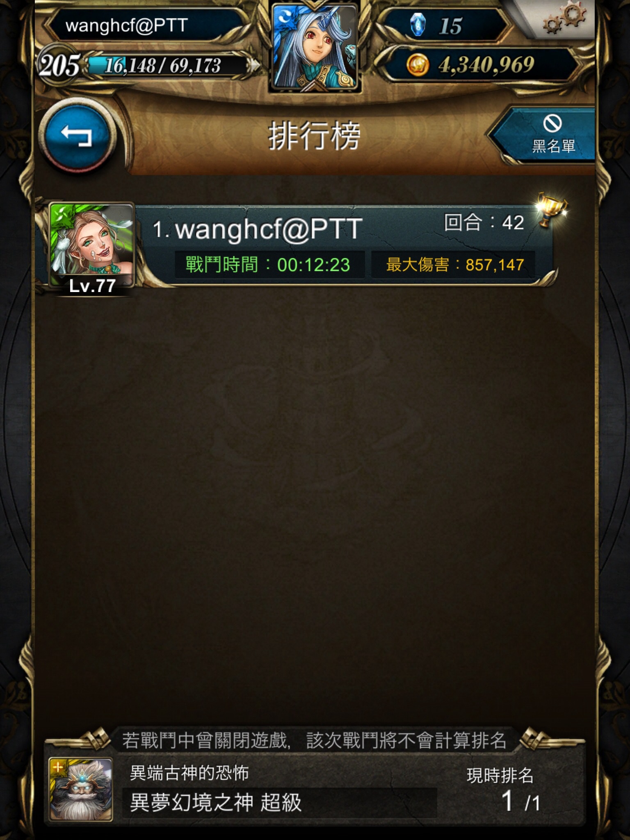
Task: Open the Lv.77 green leader card portrait
Action: [91, 247]
